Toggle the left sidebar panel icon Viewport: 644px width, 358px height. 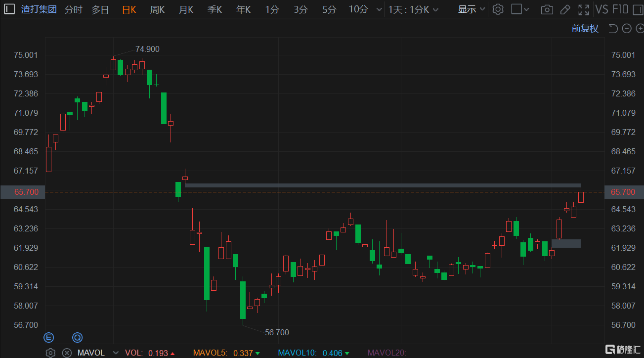pos(9,9)
